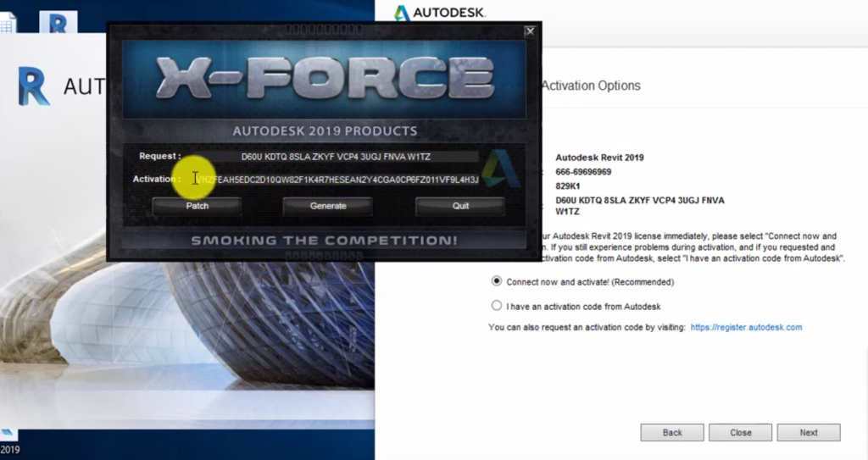This screenshot has height=460, width=868.
Task: Click the Quit button in X-Force window
Action: pyautogui.click(x=460, y=206)
